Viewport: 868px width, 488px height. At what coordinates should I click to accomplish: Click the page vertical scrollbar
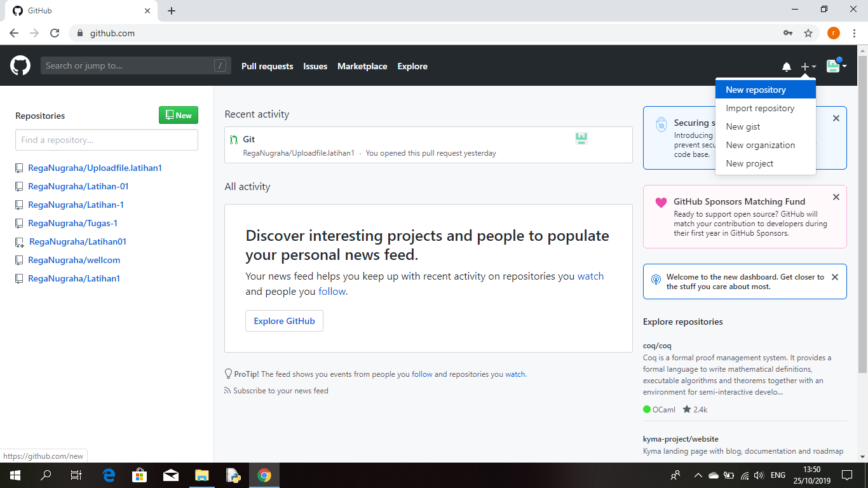point(862,214)
